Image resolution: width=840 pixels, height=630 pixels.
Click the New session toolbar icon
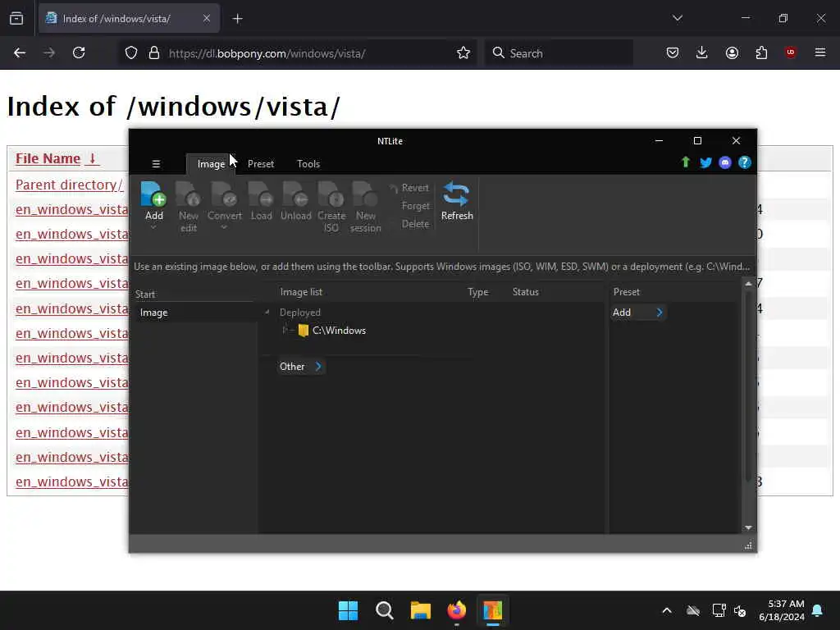(365, 194)
